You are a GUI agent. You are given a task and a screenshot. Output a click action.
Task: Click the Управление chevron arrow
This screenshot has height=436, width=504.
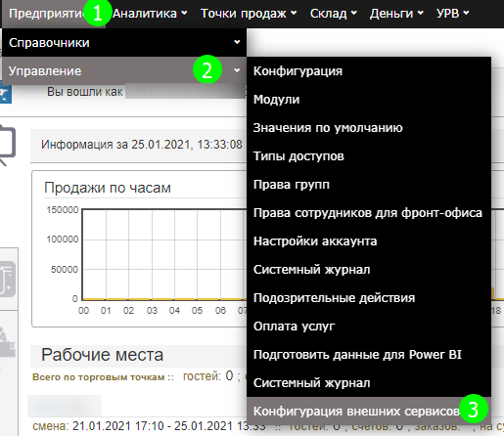(x=237, y=70)
